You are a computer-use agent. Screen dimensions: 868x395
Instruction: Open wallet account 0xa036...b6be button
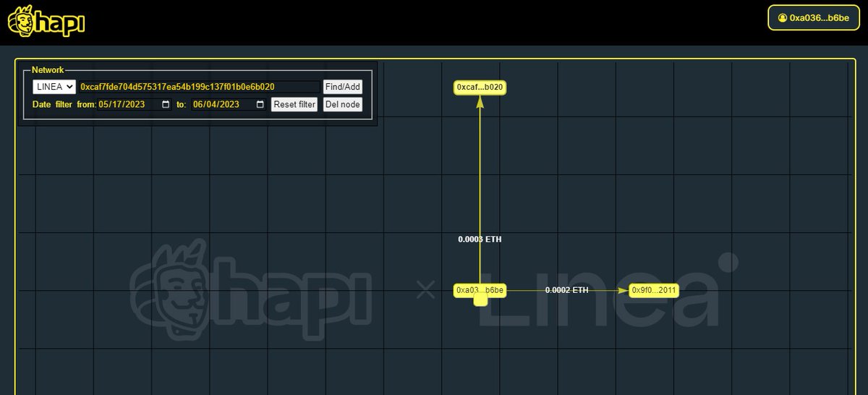point(813,17)
